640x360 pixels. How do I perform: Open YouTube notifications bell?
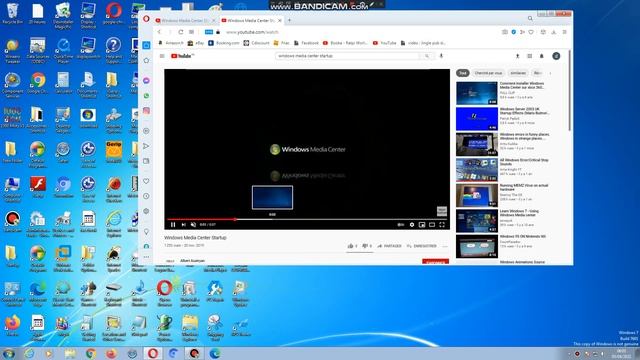[x=542, y=56]
